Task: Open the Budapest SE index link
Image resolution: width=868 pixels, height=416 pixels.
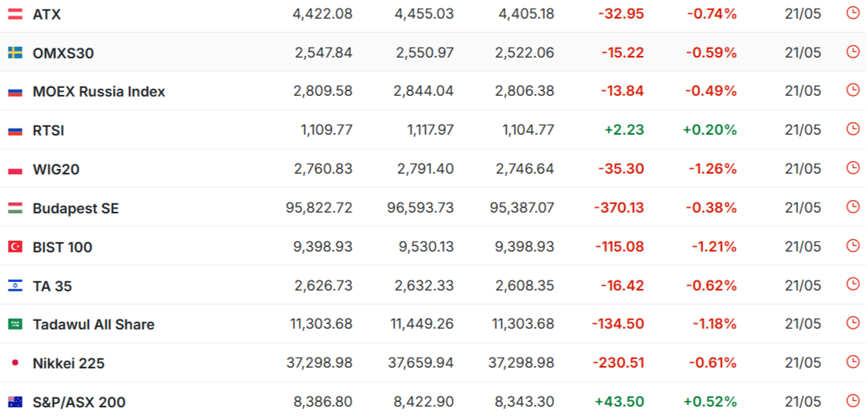Action: click(x=76, y=208)
